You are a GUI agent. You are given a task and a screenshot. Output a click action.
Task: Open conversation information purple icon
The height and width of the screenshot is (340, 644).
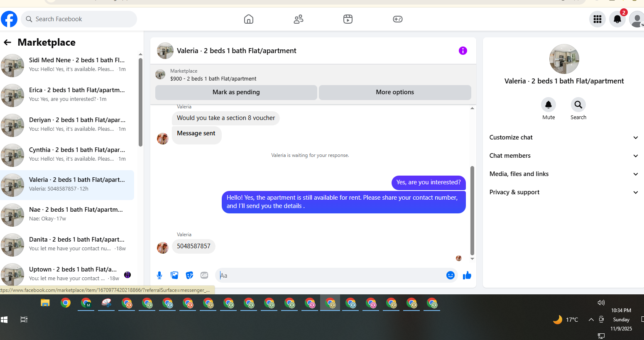pos(463,51)
